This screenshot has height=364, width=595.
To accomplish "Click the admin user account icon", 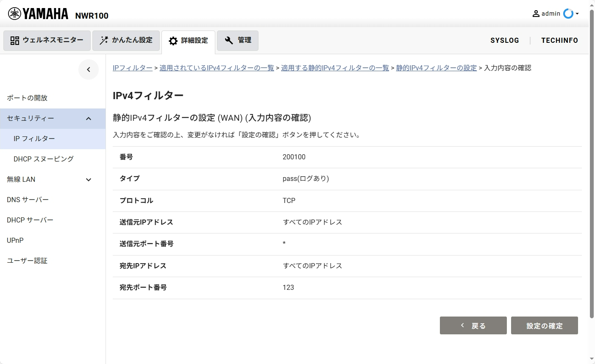I will tap(536, 14).
